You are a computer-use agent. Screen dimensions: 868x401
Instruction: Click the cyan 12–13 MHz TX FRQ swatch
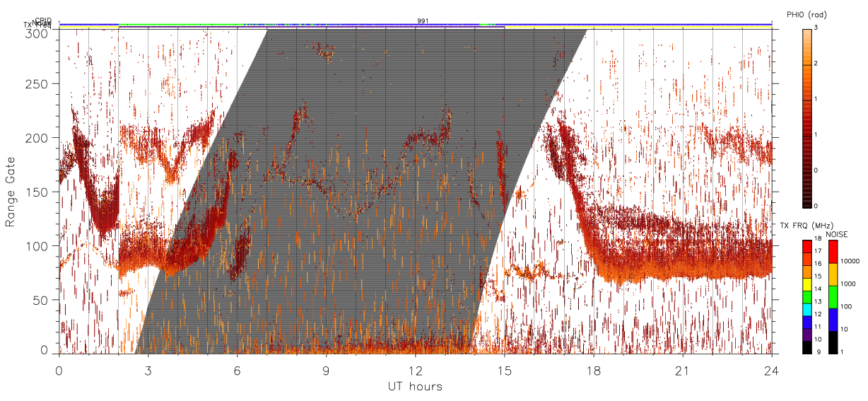click(807, 310)
